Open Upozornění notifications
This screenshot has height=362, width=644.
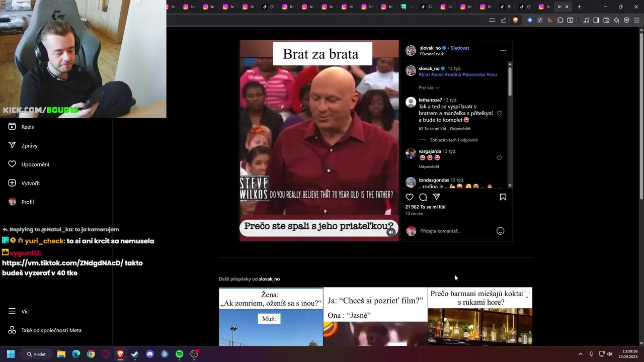pyautogui.click(x=28, y=164)
